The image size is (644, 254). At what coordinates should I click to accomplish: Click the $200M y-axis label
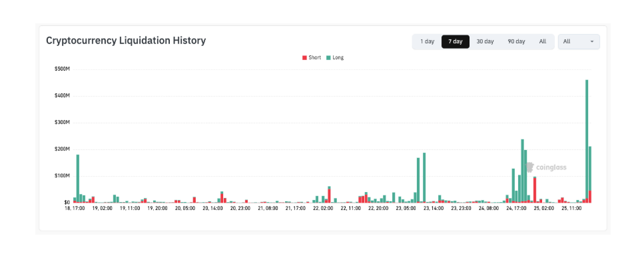coord(63,149)
